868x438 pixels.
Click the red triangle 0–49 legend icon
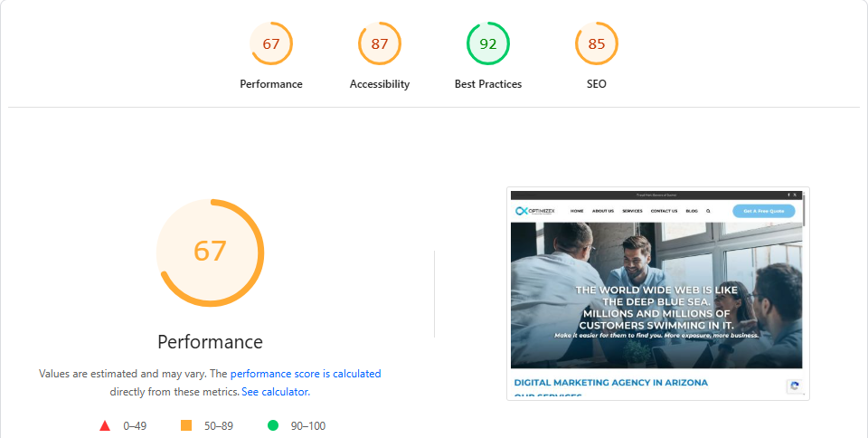coord(105,425)
